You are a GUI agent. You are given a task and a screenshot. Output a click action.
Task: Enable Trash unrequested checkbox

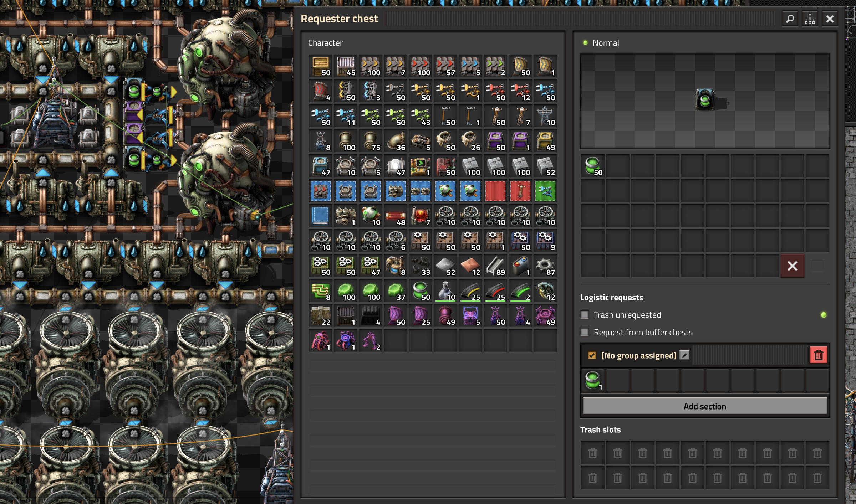tap(585, 315)
